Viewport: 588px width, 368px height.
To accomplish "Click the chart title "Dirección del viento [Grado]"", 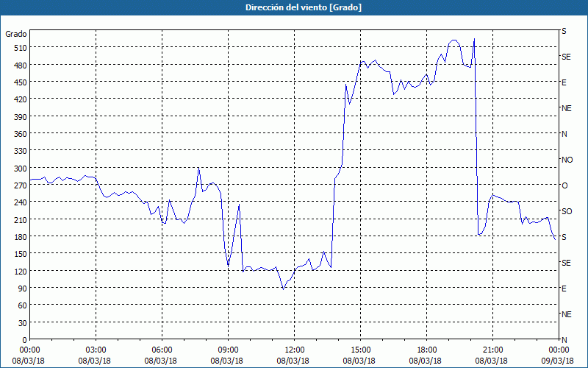I will point(304,7).
